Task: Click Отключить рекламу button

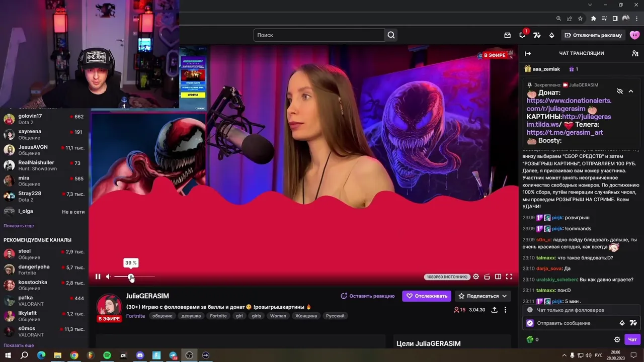Action: coord(593,35)
